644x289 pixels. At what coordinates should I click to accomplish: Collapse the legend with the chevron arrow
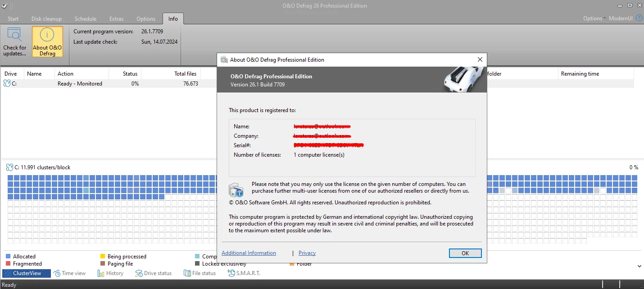click(x=639, y=266)
